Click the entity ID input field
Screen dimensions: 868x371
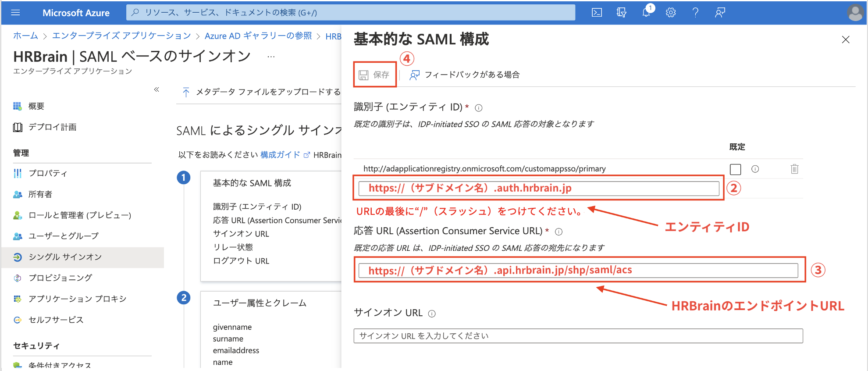coord(539,189)
